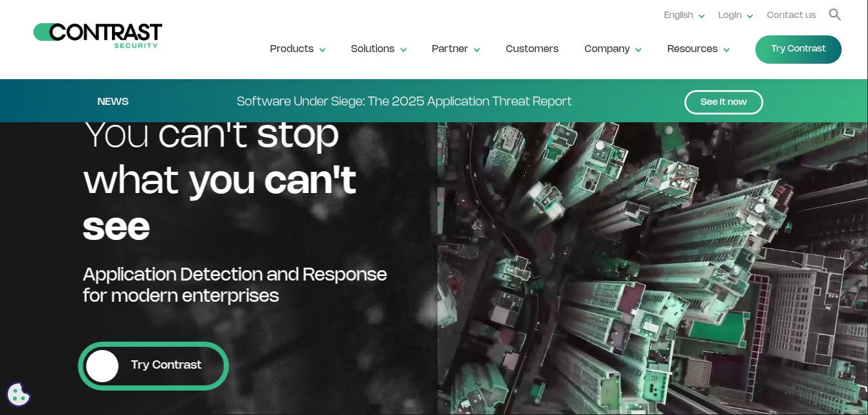Open the 2025 Application Threat Report headline
868x415 pixels.
click(x=404, y=102)
